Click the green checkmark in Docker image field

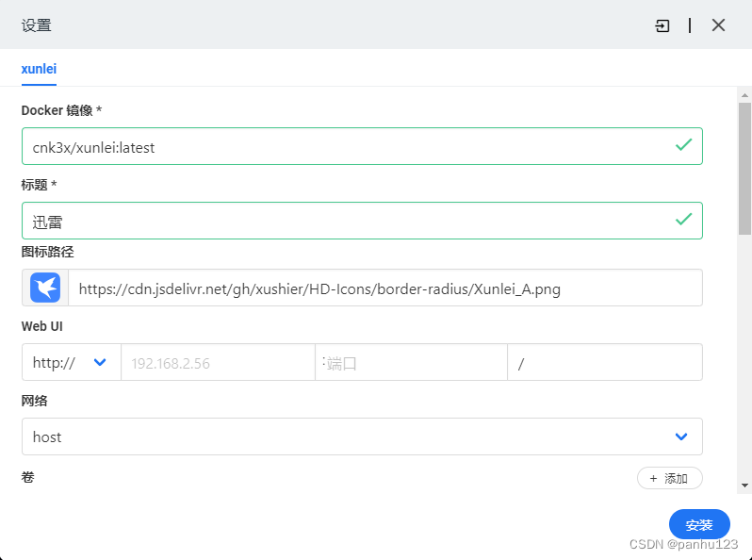(x=683, y=144)
